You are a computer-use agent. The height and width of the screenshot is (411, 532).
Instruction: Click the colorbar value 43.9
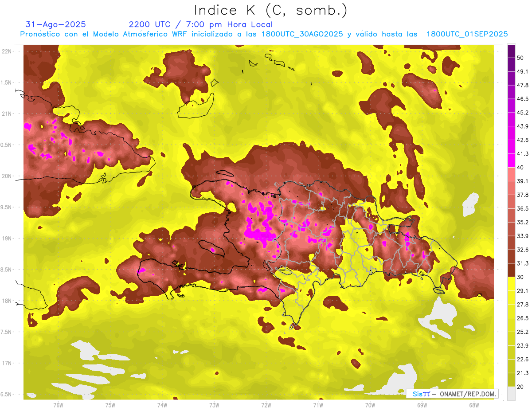tap(522, 126)
